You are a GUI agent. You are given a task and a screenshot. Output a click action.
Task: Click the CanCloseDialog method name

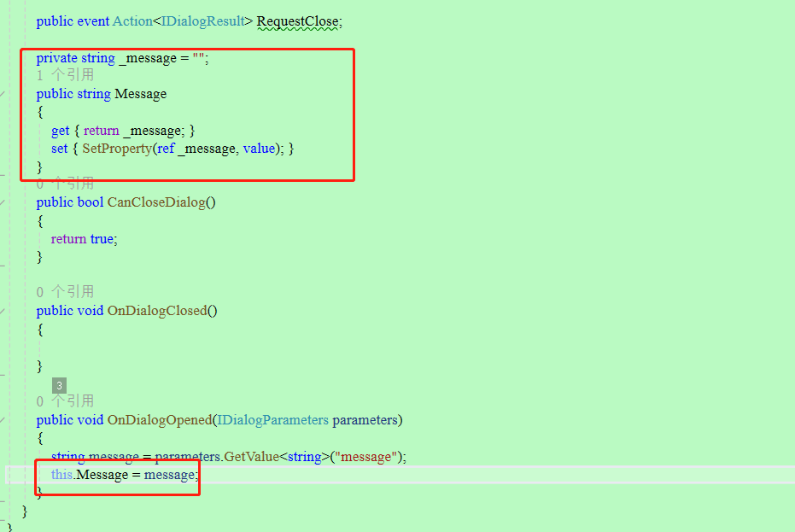156,202
